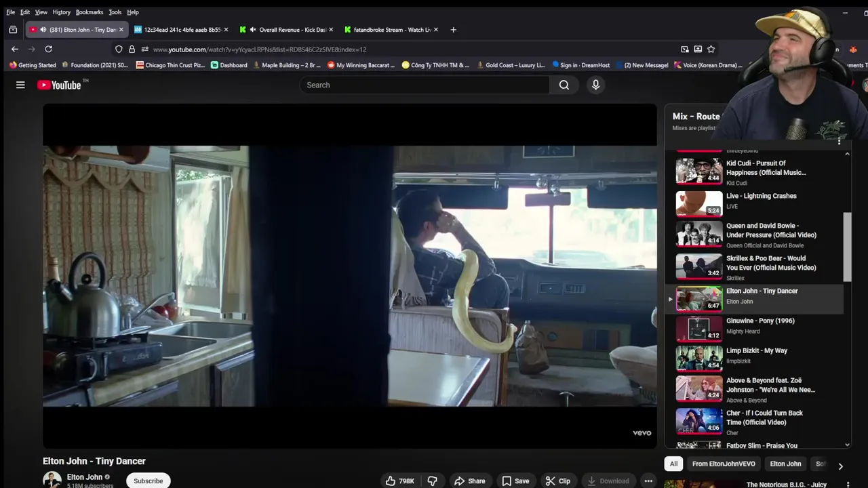This screenshot has width=868, height=488.
Task: Open Sign in DreamHost bookmark
Action: 580,65
